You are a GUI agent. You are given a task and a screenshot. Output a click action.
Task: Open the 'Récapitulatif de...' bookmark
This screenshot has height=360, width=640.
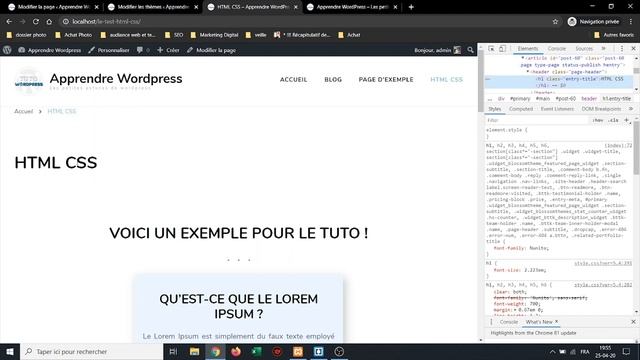[x=302, y=35]
